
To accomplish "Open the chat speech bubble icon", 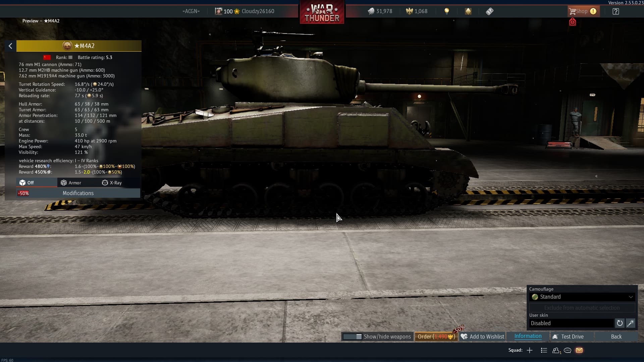I will 568,350.
